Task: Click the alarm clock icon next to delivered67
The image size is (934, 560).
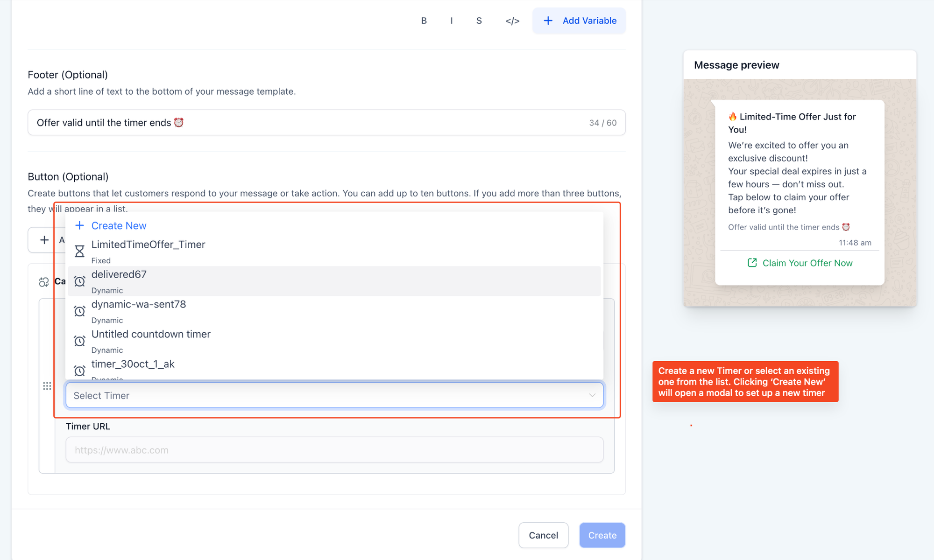Action: click(x=79, y=281)
